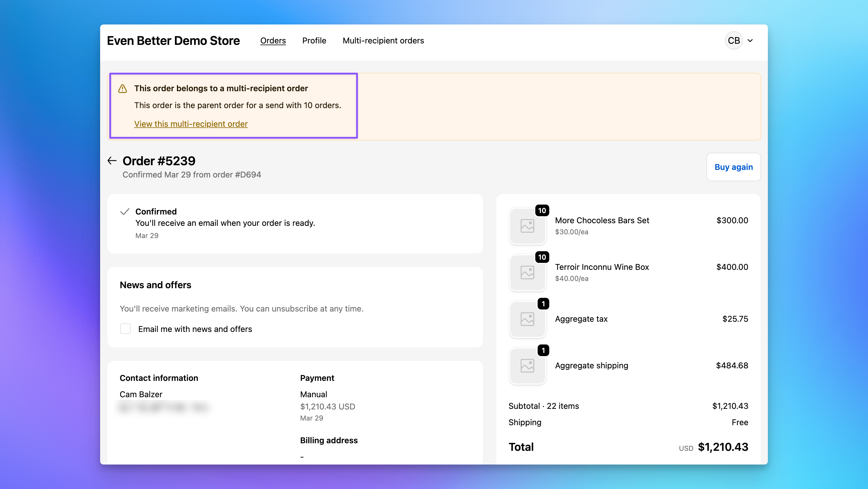Viewport: 868px width, 489px height.
Task: Open the account dropdown chevron
Action: click(750, 41)
